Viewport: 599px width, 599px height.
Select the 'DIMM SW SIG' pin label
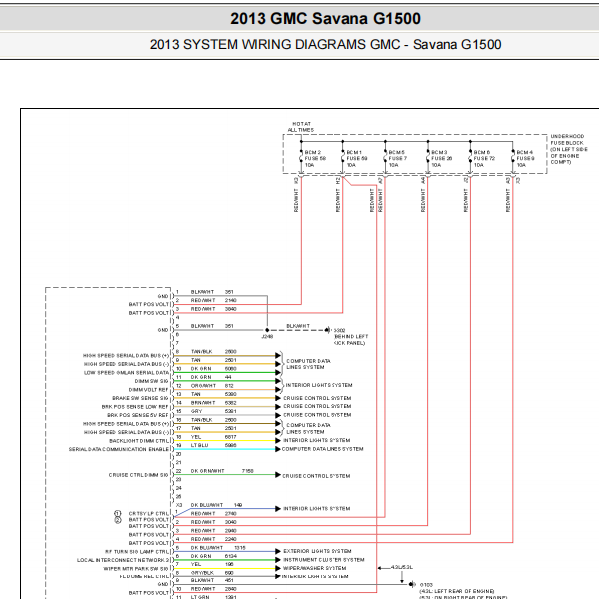151,381
